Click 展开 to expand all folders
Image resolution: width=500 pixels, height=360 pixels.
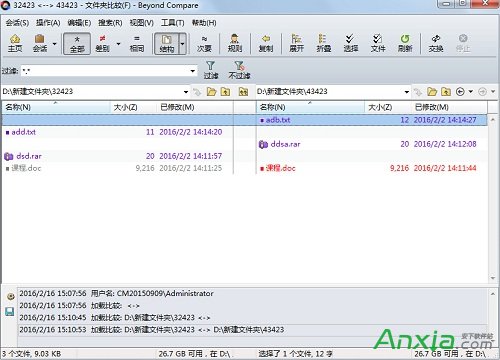[296, 43]
